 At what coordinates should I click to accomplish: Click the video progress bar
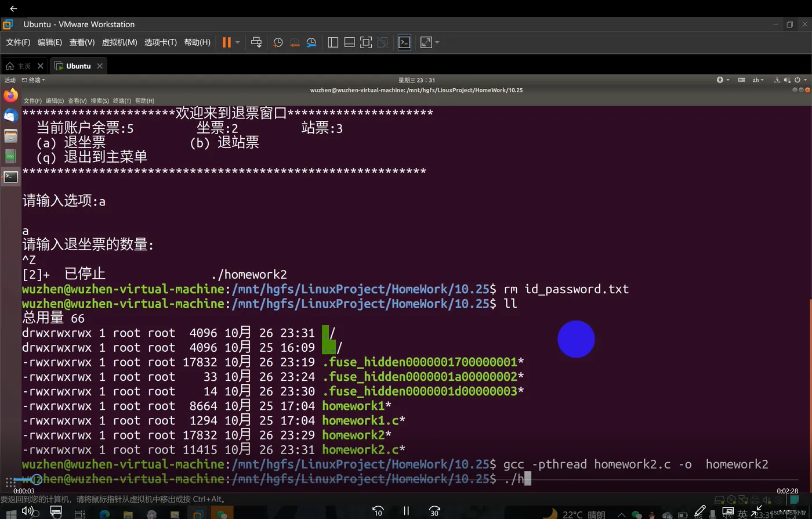[x=406, y=480]
